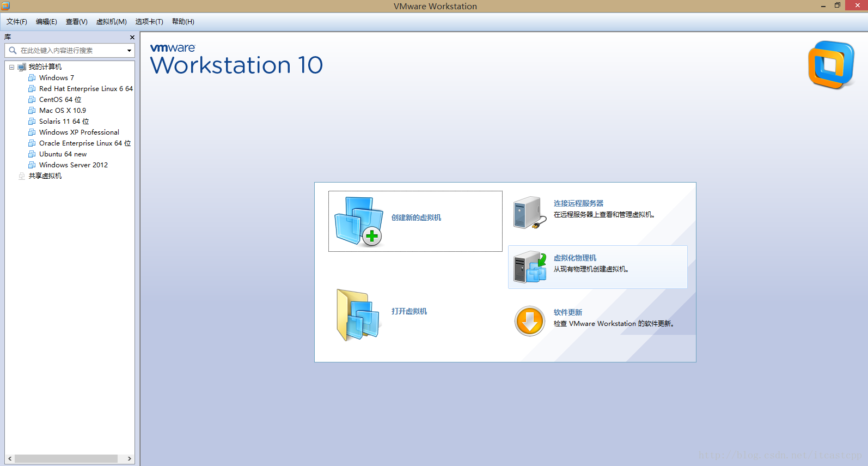Open the 选项卡(T) menu

(x=149, y=22)
